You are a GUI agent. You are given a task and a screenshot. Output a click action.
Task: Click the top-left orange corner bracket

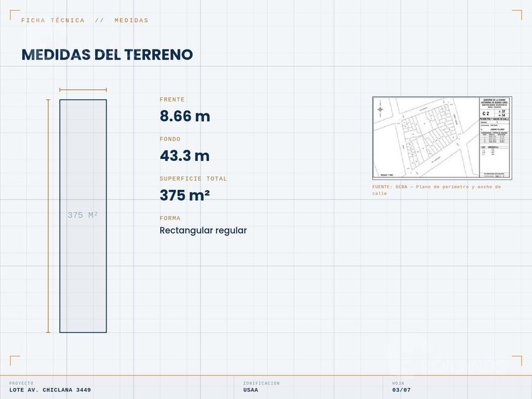(x=15, y=15)
